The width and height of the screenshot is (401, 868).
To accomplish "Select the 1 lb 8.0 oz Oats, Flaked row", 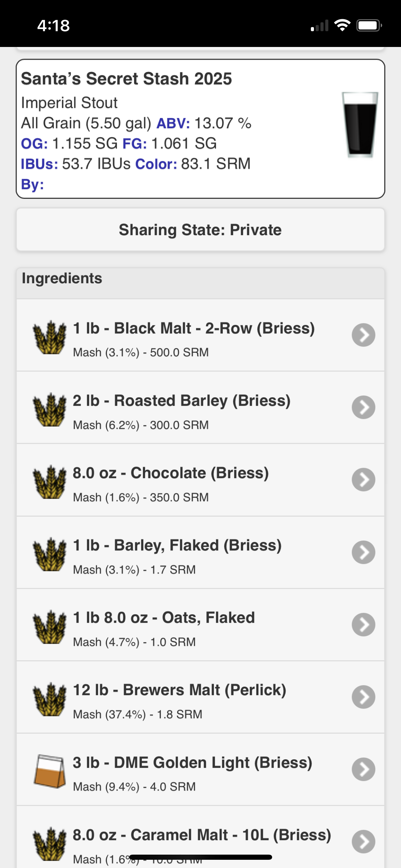I will (x=200, y=625).
